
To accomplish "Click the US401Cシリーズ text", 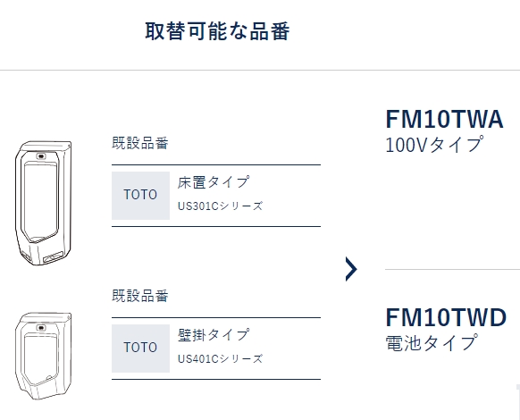I will [220, 358].
